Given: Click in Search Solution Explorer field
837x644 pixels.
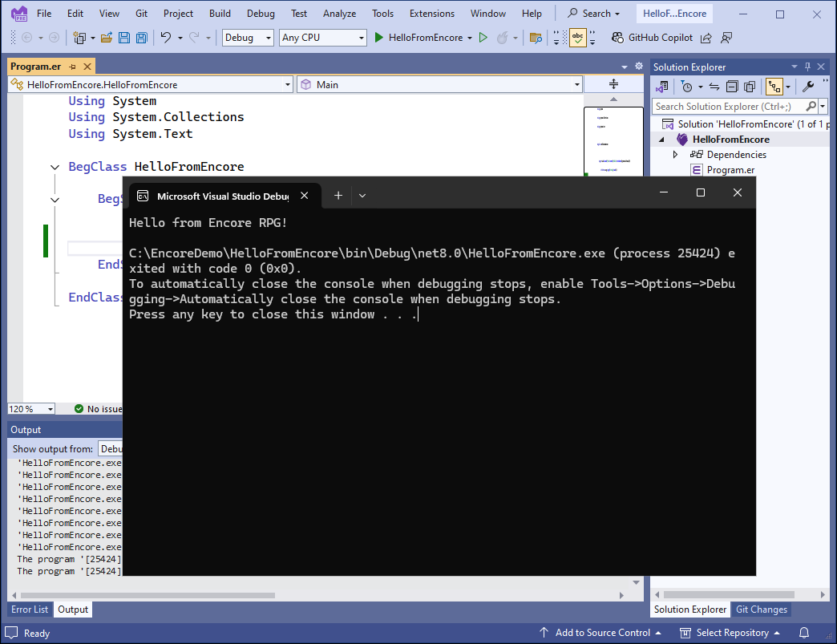Looking at the screenshot, I should [729, 107].
